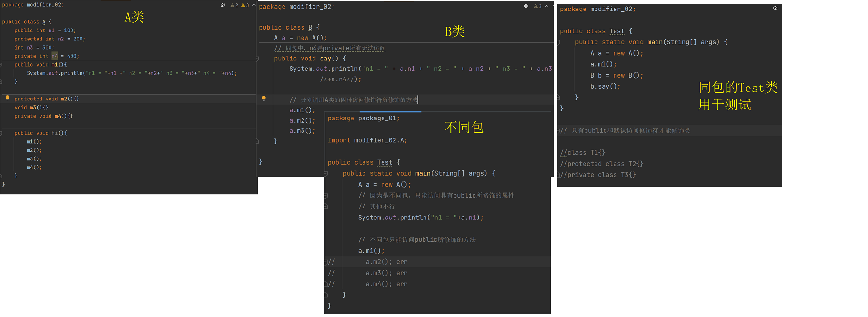This screenshot has height=317, width=868.
Task: Click 'package package_01;' declaration
Action: [x=363, y=119]
